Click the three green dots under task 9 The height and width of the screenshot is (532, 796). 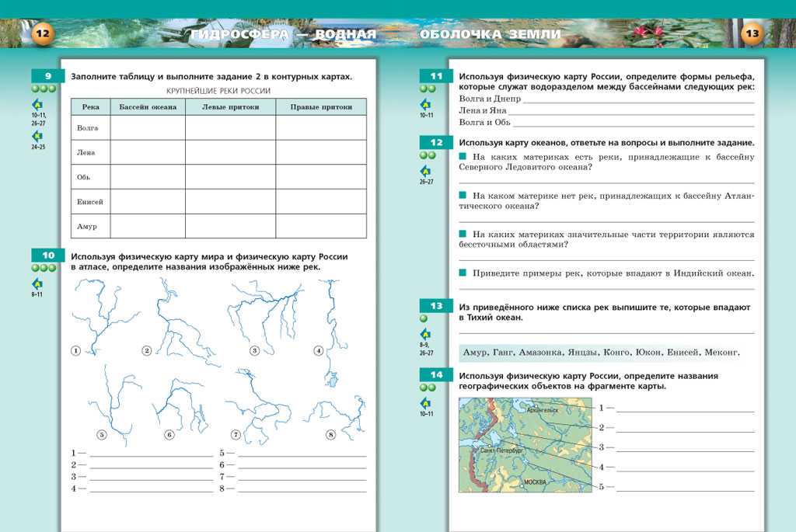(x=44, y=89)
